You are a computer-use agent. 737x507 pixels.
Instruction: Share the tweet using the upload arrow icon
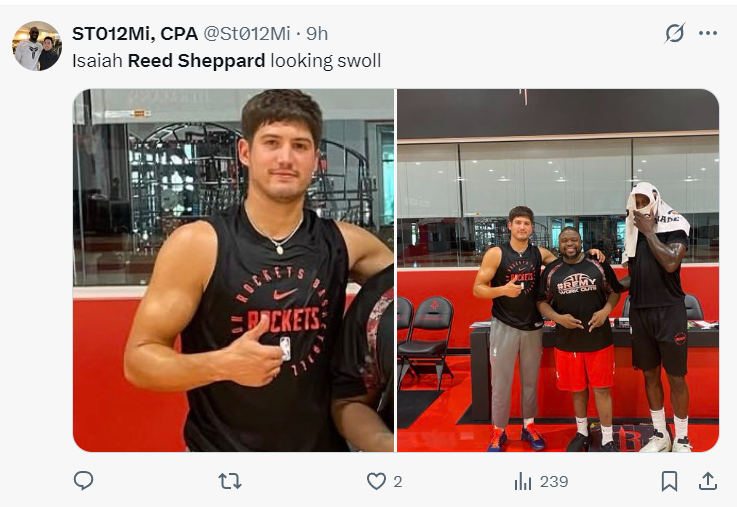point(707,481)
